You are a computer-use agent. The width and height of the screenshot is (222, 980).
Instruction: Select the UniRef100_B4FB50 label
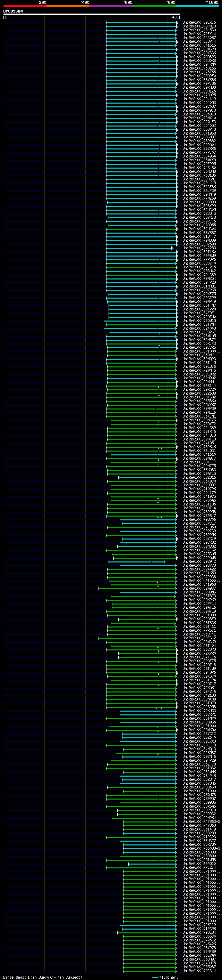click(x=199, y=527)
